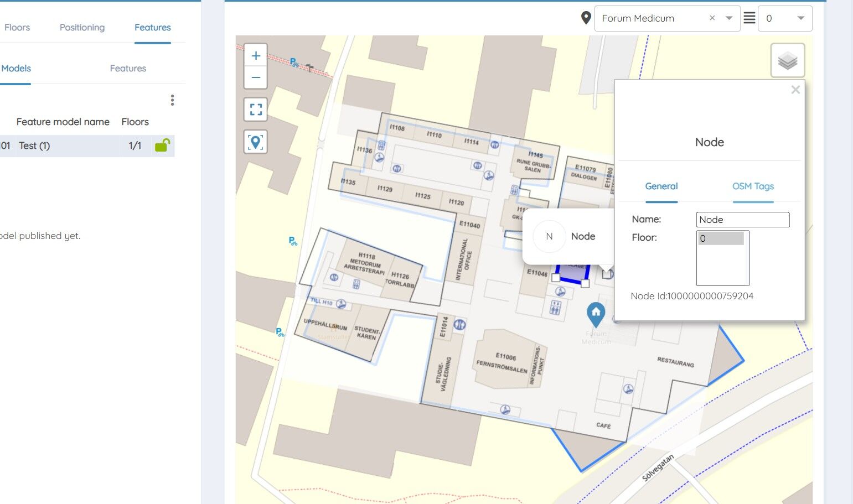Viewport: 853px width, 504px height.
Task: Switch to the Positioning tab
Action: [x=82, y=28]
